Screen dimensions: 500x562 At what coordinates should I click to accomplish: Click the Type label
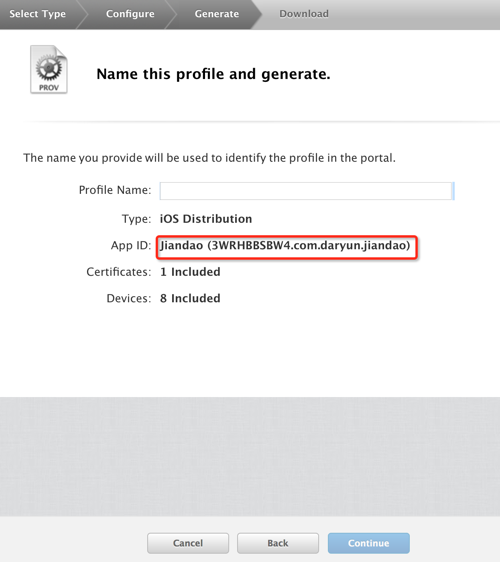tap(137, 219)
